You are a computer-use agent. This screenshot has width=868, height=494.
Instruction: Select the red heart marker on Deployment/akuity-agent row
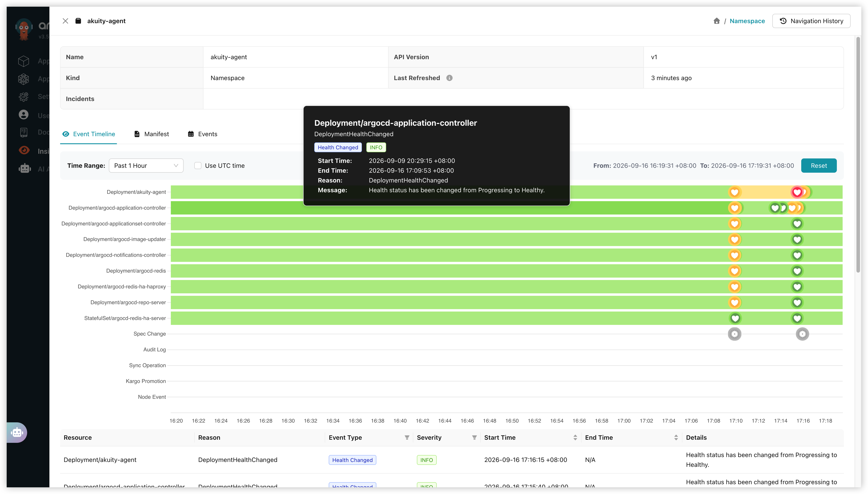pos(797,192)
